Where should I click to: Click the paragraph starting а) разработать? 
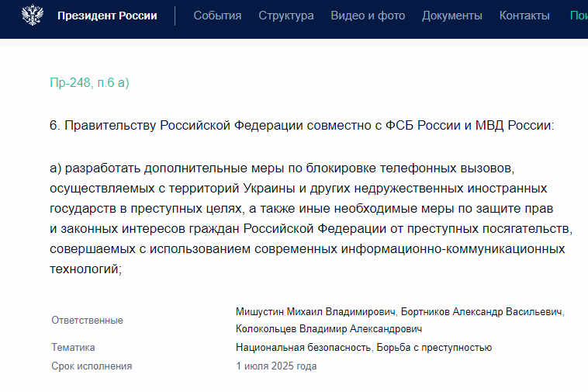[x=310, y=218]
